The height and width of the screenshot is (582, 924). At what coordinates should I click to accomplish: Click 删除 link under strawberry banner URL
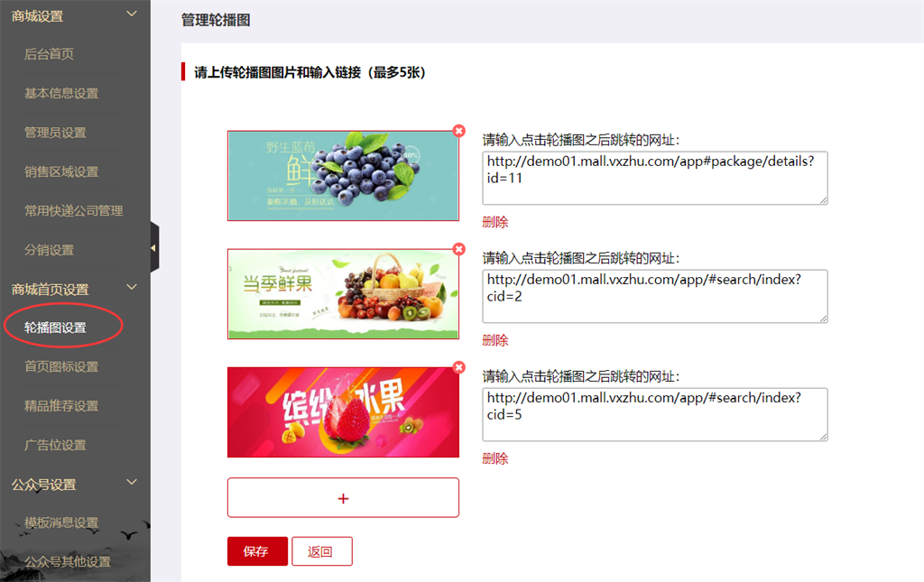click(495, 458)
